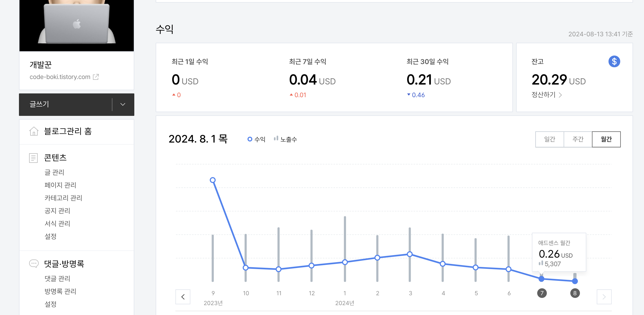Select the 월간 view option

(606, 139)
